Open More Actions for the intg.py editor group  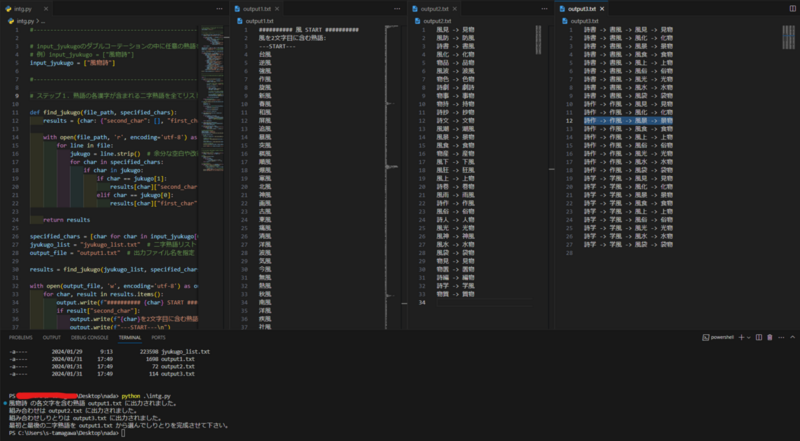click(x=219, y=9)
